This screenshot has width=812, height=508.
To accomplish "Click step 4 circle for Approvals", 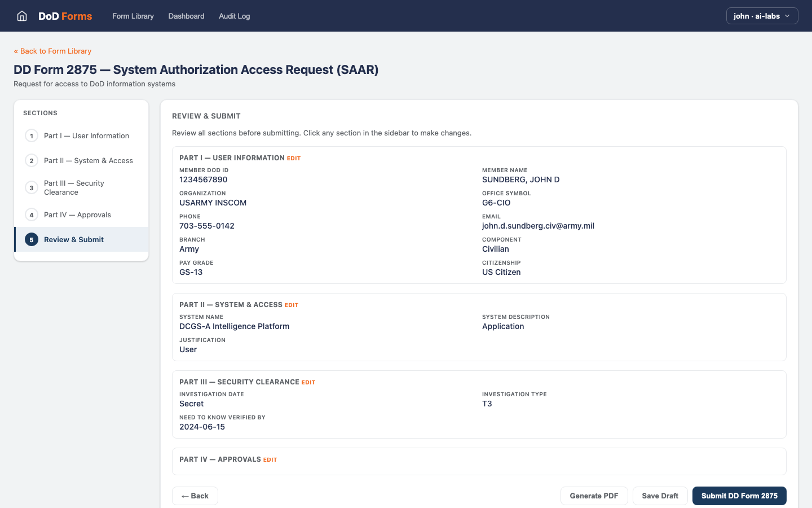I will pos(32,215).
